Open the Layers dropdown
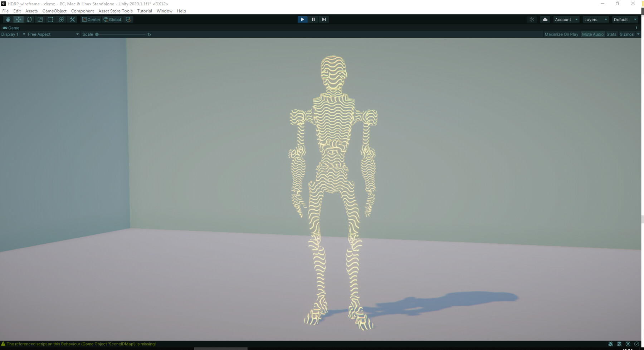 click(595, 19)
